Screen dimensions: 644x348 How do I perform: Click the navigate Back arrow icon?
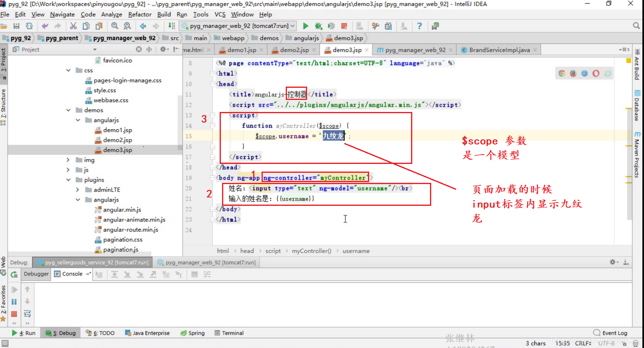(143, 26)
